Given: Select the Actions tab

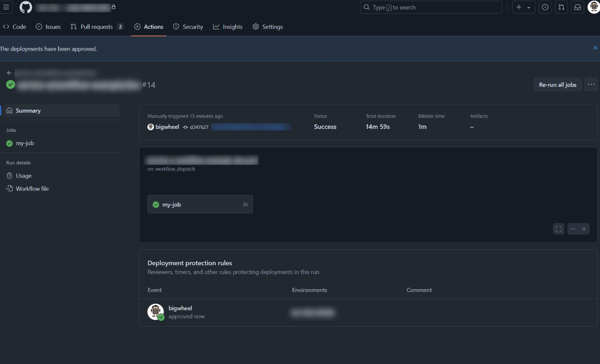Looking at the screenshot, I should [149, 27].
